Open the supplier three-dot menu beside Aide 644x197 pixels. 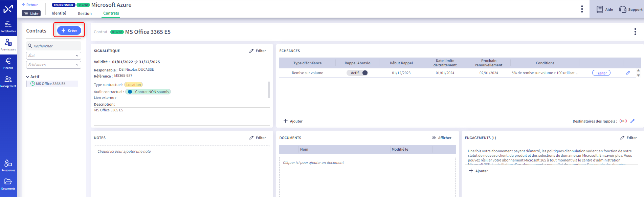[x=582, y=9]
